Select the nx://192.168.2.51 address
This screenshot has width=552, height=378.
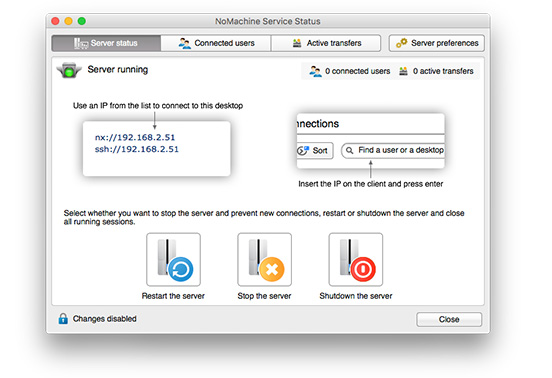point(135,137)
